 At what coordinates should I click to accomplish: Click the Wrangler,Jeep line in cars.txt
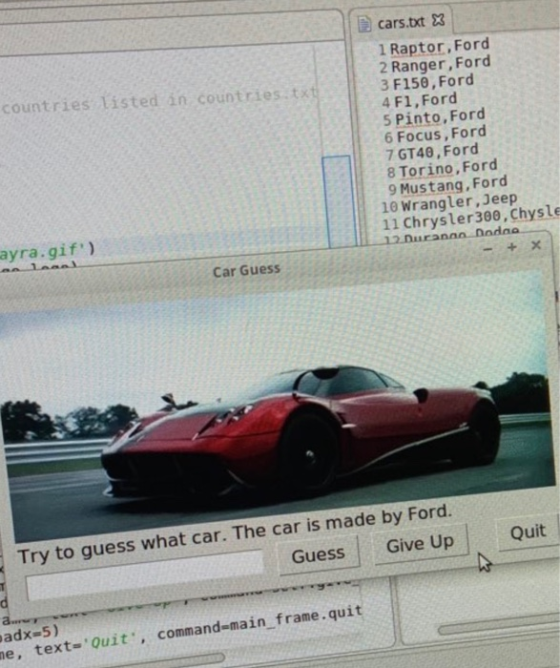coord(459,202)
